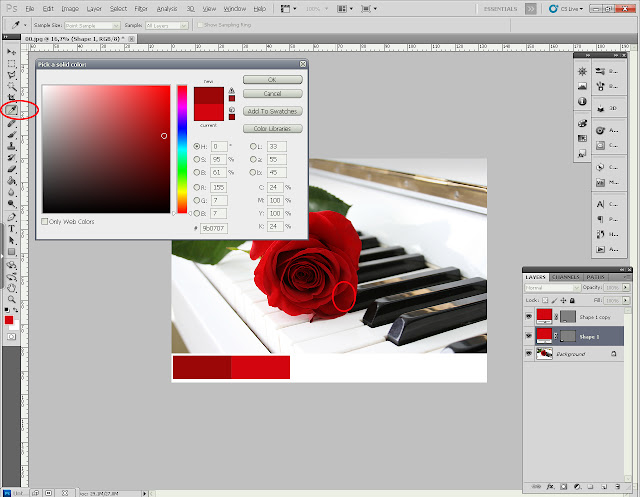Select the Hand tool
640x497 pixels.
coord(11,288)
